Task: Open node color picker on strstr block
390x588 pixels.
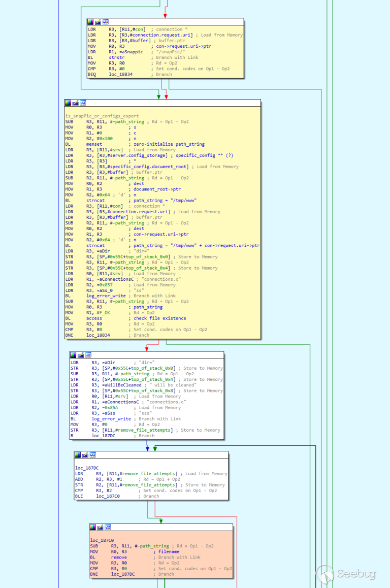Action: click(90, 22)
